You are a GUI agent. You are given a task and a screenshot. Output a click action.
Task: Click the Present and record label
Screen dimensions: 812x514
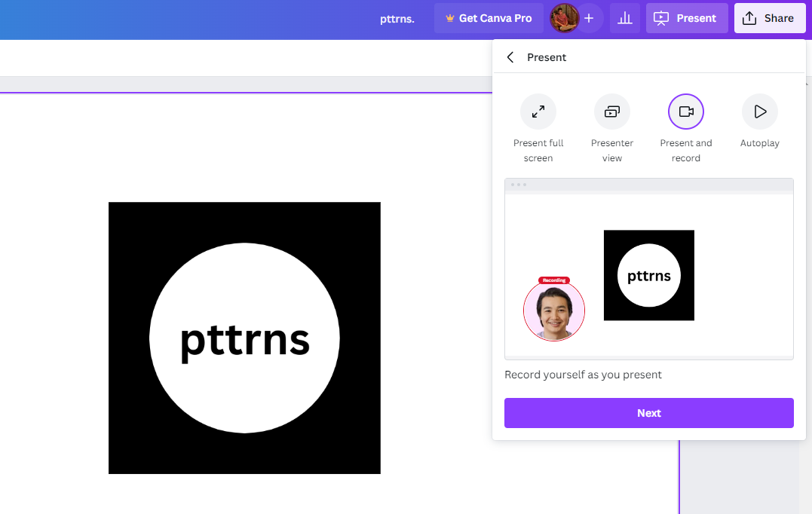point(685,150)
